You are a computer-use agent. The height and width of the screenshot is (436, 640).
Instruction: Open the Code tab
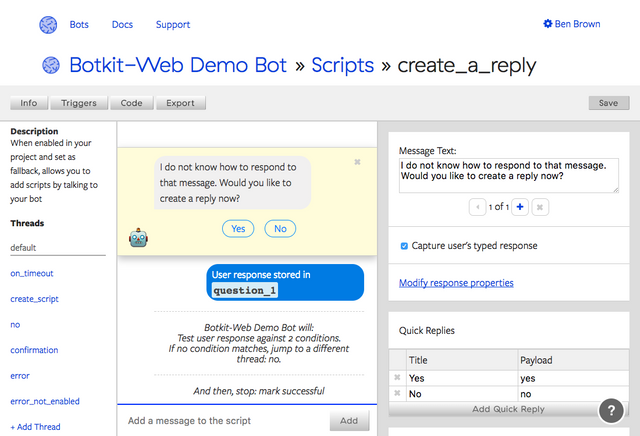131,103
